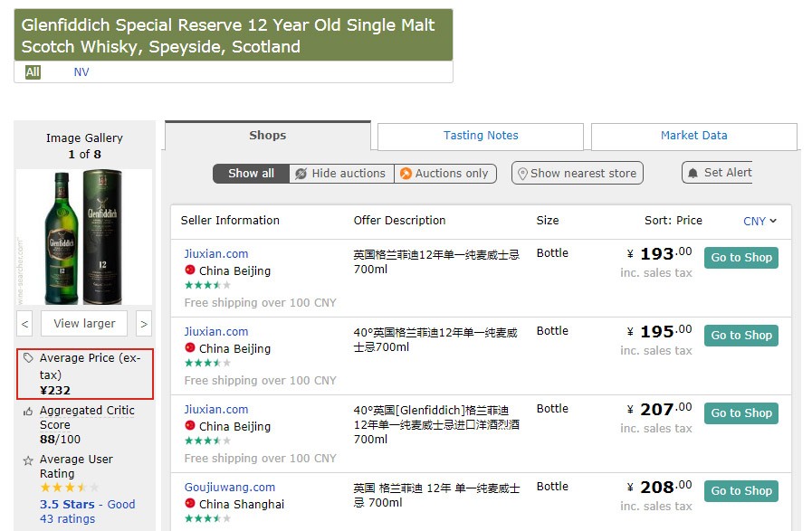Click the View larger button
This screenshot has height=531, width=812.
[x=84, y=324]
